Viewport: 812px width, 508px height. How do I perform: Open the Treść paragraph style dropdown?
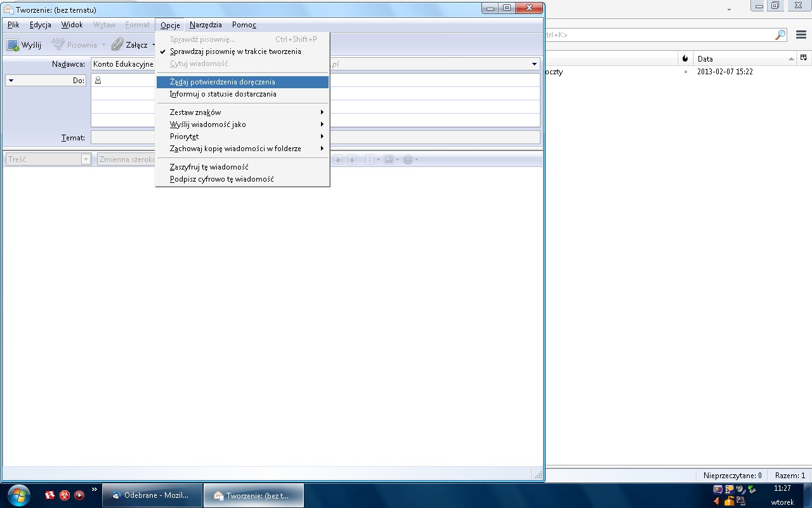coord(49,159)
